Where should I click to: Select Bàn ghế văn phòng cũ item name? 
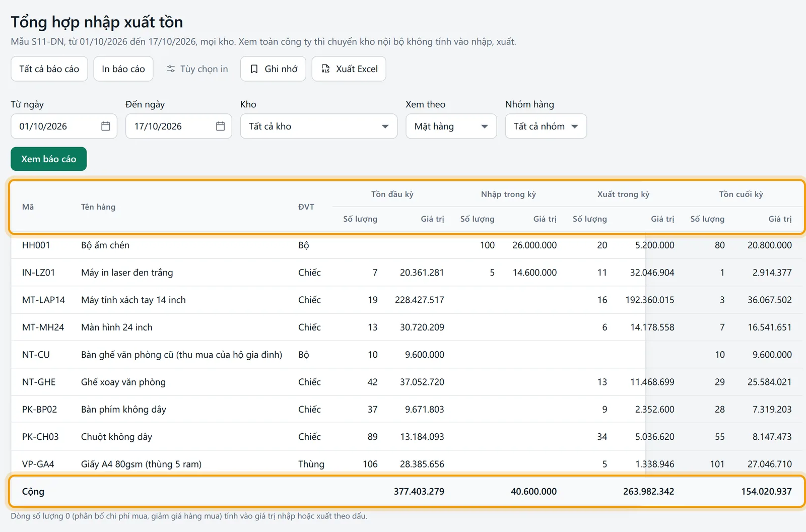point(182,355)
